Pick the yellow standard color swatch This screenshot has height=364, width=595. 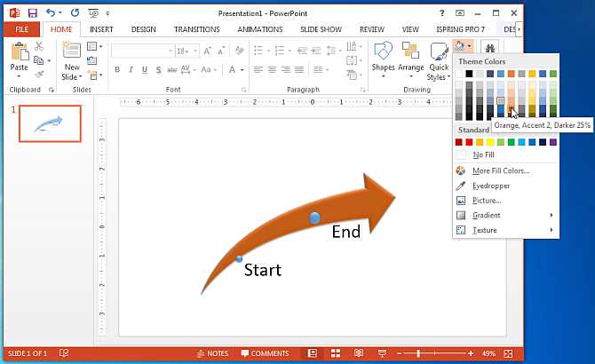490,142
